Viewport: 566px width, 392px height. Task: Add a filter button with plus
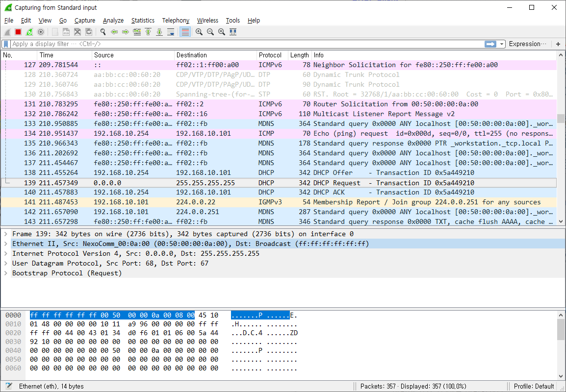[x=558, y=44]
